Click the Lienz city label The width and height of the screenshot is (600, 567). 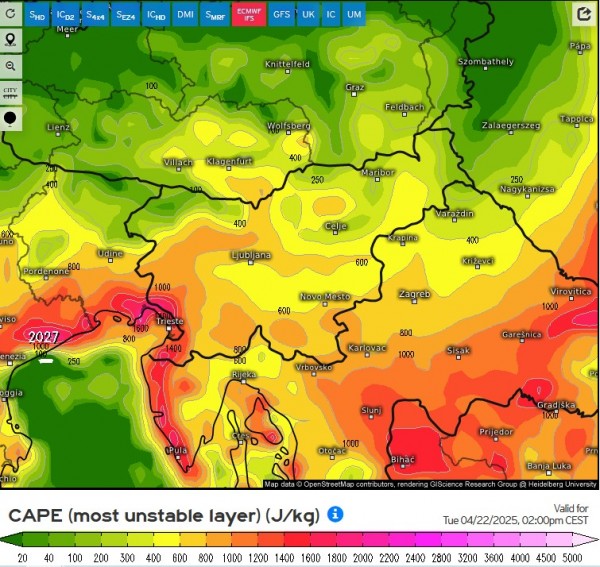coord(58,127)
